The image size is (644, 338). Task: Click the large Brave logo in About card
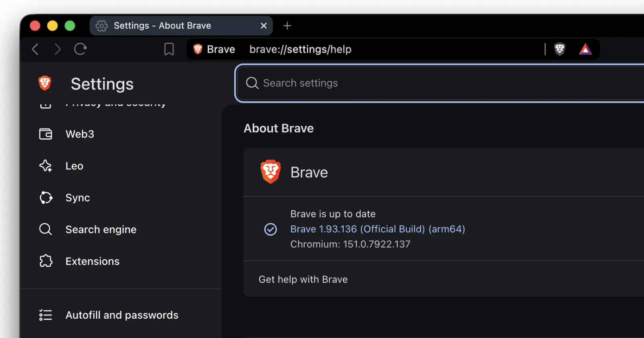[270, 172]
